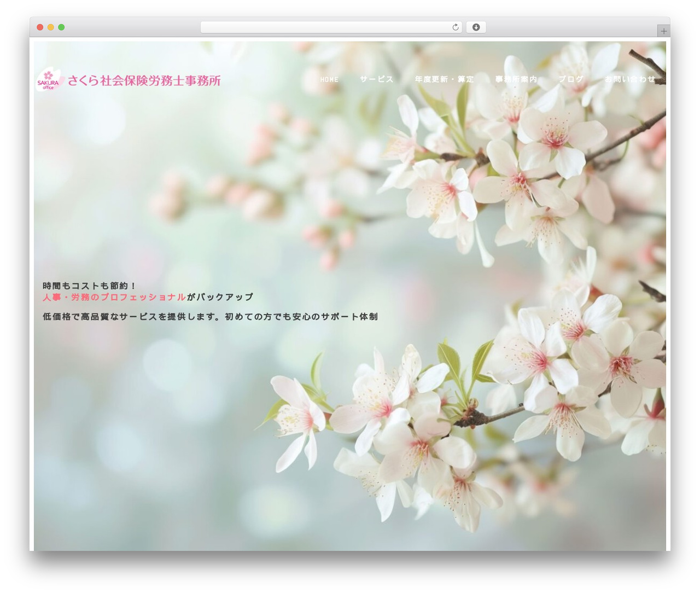Click the 時間もコストも節約！ heading text

pos(90,286)
